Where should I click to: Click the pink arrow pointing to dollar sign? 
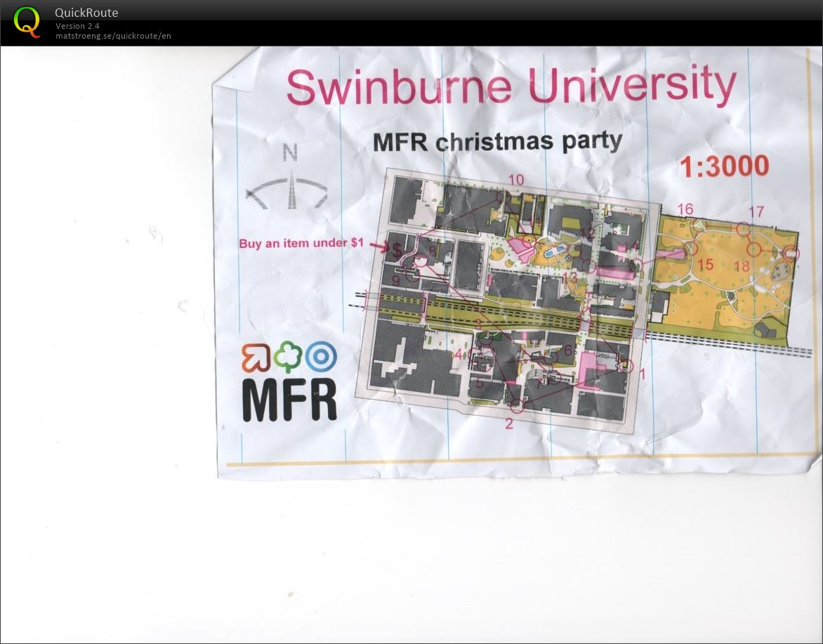pyautogui.click(x=379, y=246)
